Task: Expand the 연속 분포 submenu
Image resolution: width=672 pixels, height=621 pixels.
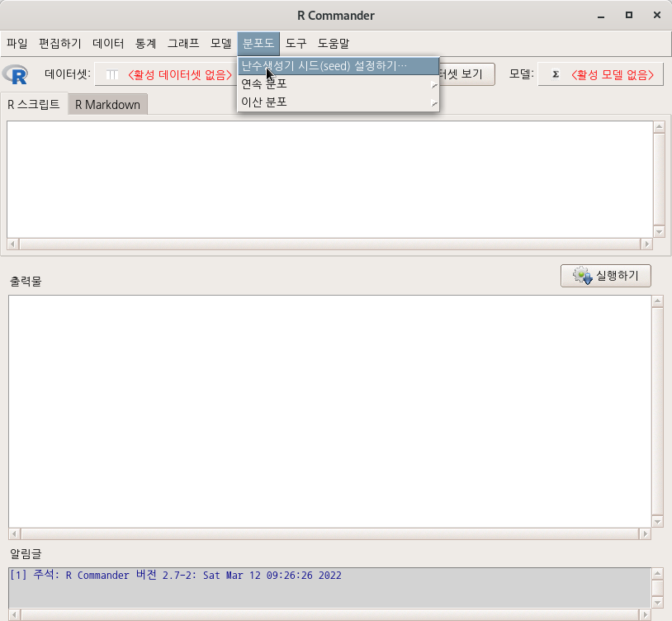Action: [x=338, y=84]
